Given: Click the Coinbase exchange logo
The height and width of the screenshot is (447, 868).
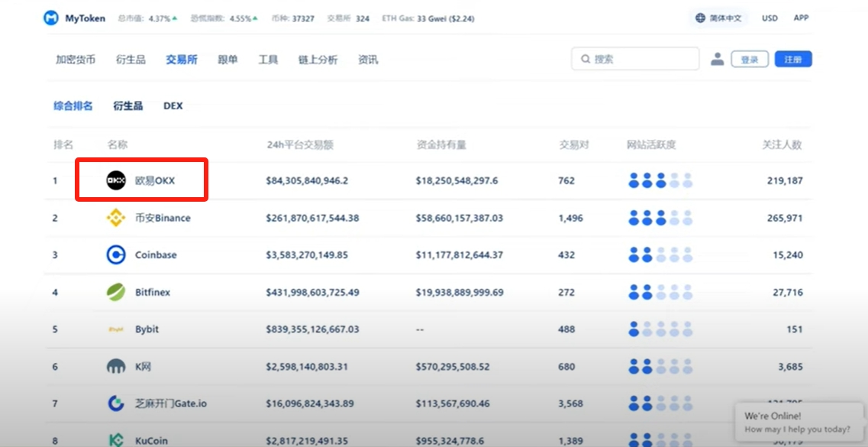Looking at the screenshot, I should 116,254.
